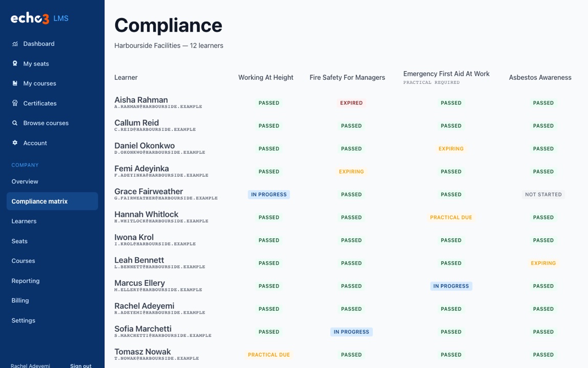Select learner Marcus Ellery
588x368 pixels.
tap(140, 283)
